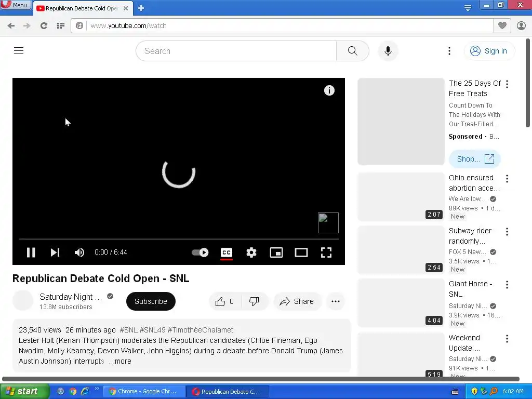The image size is (532, 399).
Task: Mute the video volume speaker icon
Action: point(79,252)
